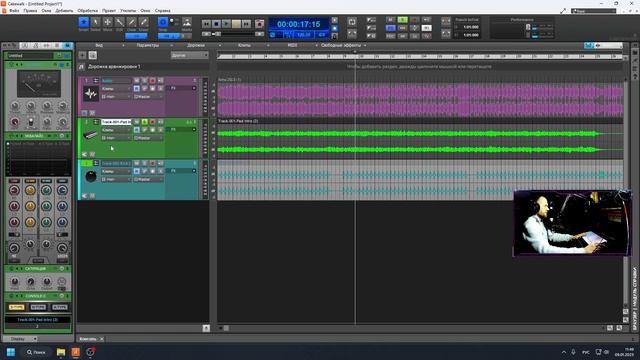Click the Windows Start button
The image size is (640, 360).
point(11,352)
